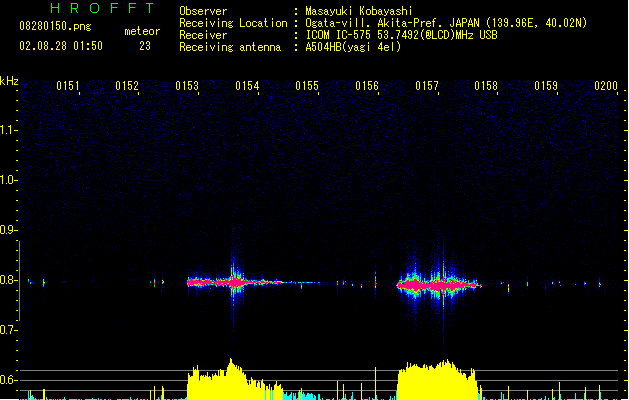The image size is (629, 400).
Task: Click the yellow power block below 0157
Action: coord(437,380)
